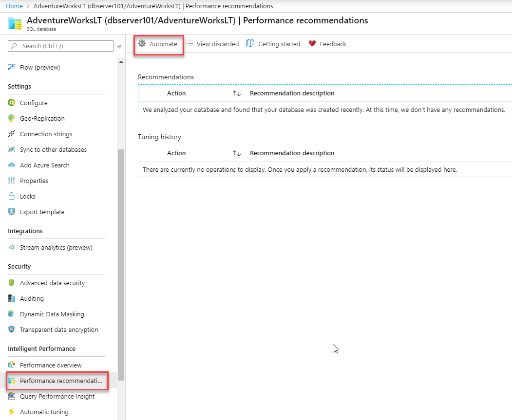This screenshot has height=420, width=512.
Task: Click the Auditing icon
Action: 11,298
